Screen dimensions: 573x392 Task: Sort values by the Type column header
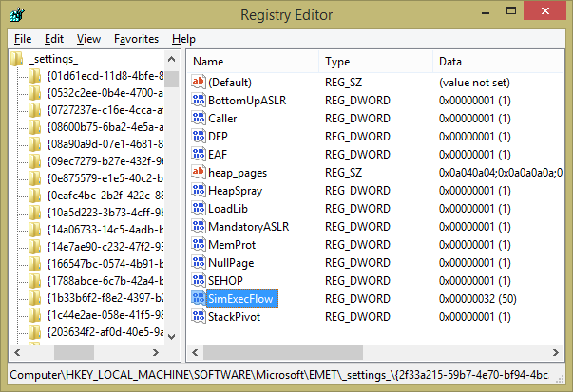(x=376, y=62)
